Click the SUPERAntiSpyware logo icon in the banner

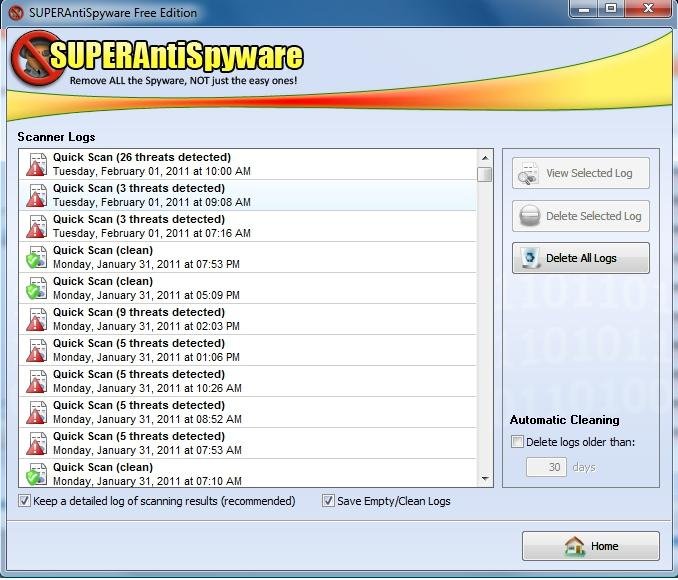tap(38, 58)
